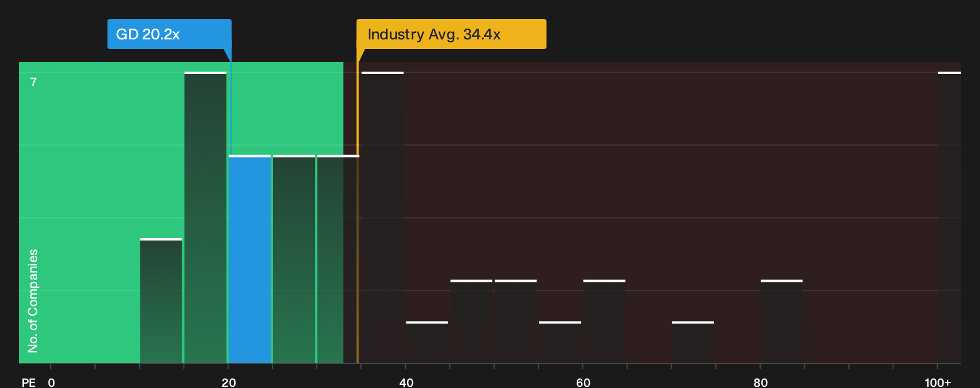This screenshot has height=388, width=980.
Task: Select the histogram bar for PE 10-15
Action: (161, 301)
